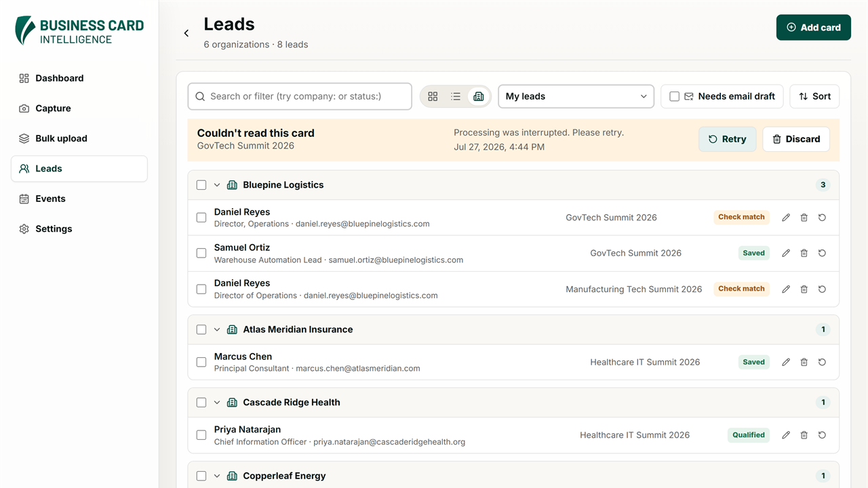Click the "6 organizations · 8 leads" summary

pyautogui.click(x=256, y=45)
